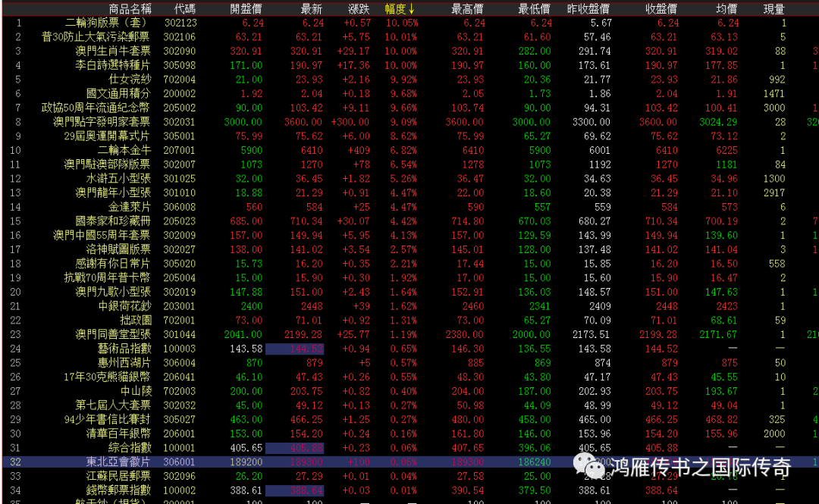The height and width of the screenshot is (504, 819).
Task: Select the highlighted row 東北亞會徽片
Action: tap(410, 462)
